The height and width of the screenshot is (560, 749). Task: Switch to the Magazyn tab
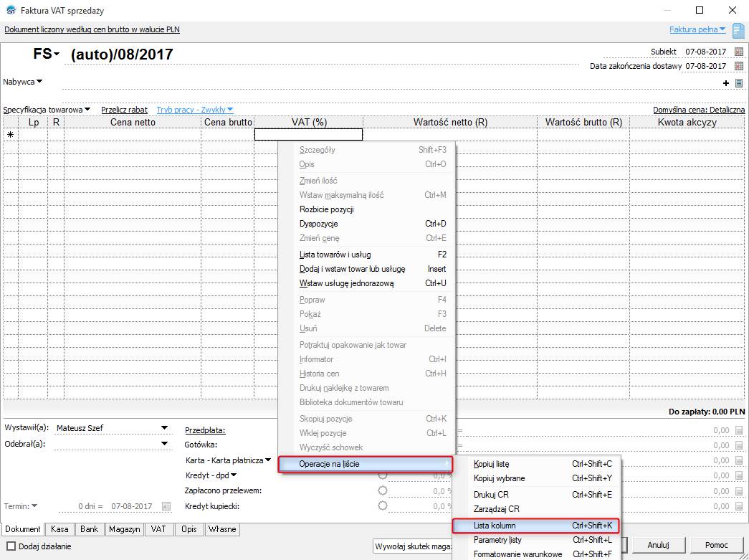click(124, 529)
